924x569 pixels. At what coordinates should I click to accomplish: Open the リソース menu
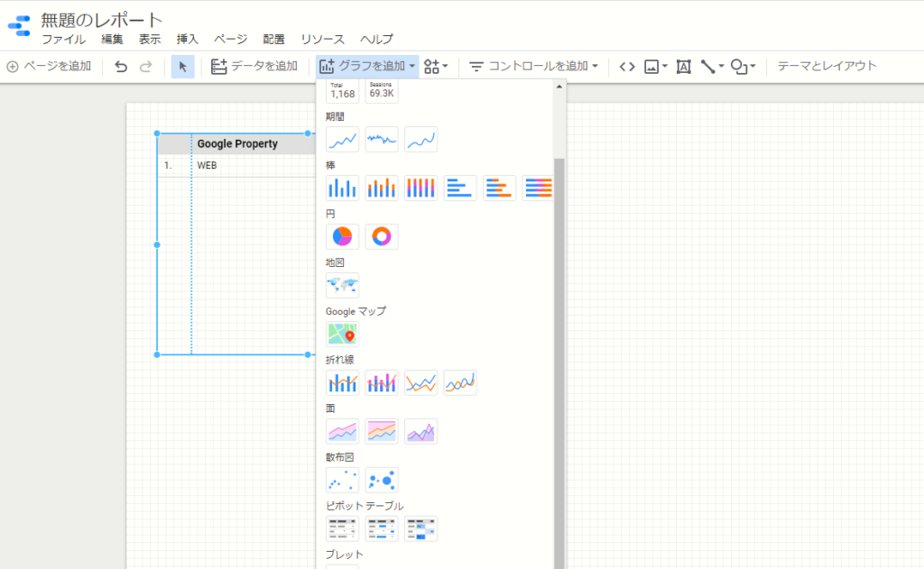[322, 40]
